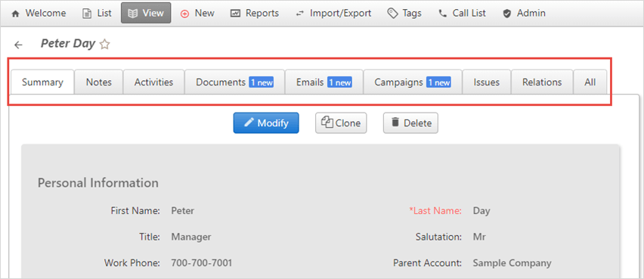
Task: Select the View menu item
Action: coord(146,13)
